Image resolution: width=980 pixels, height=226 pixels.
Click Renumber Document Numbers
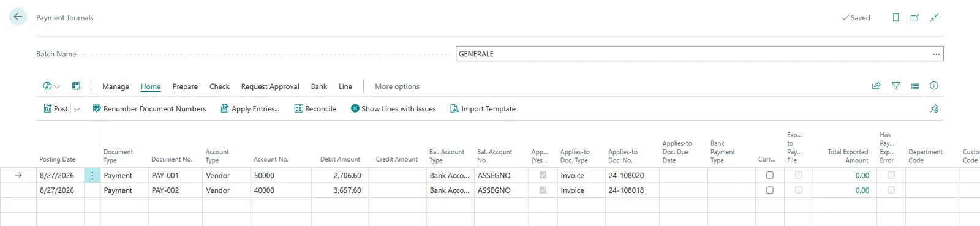149,108
